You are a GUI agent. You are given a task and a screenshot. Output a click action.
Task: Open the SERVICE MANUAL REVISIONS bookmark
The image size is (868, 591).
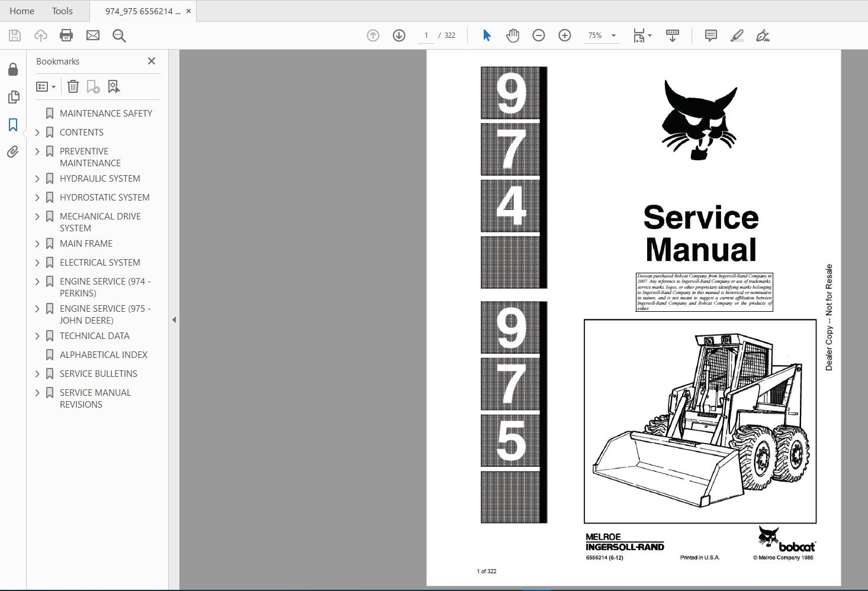coord(95,399)
